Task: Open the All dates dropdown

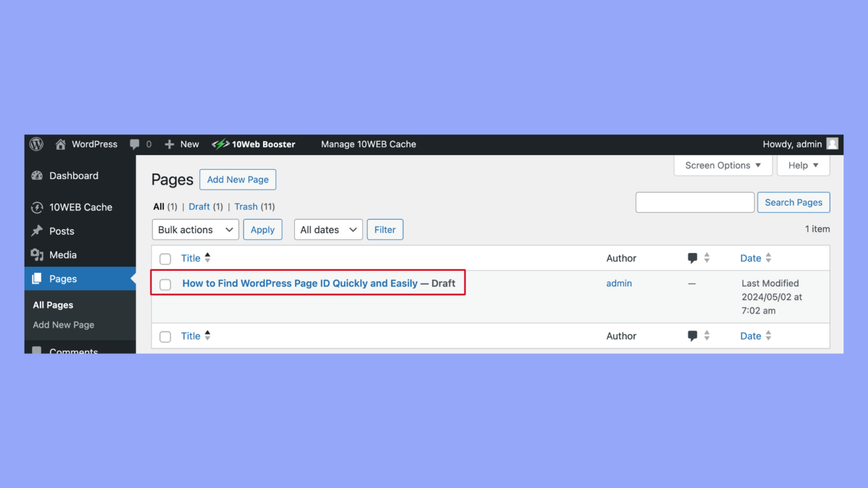Action: pyautogui.click(x=328, y=230)
